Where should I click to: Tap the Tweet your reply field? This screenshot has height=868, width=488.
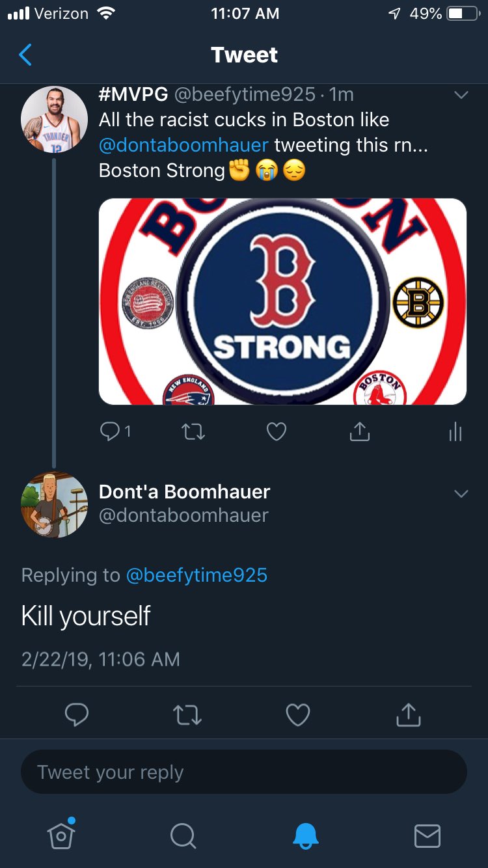click(x=244, y=772)
